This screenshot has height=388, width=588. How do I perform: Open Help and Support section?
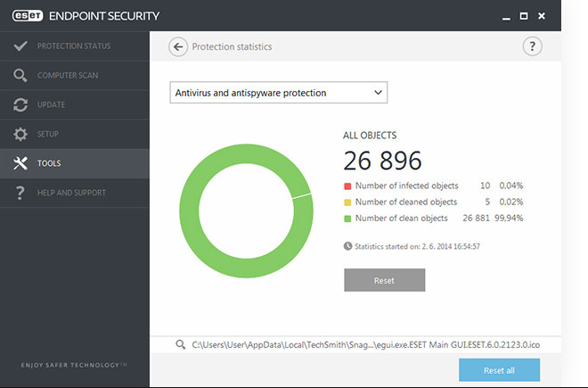(x=75, y=193)
